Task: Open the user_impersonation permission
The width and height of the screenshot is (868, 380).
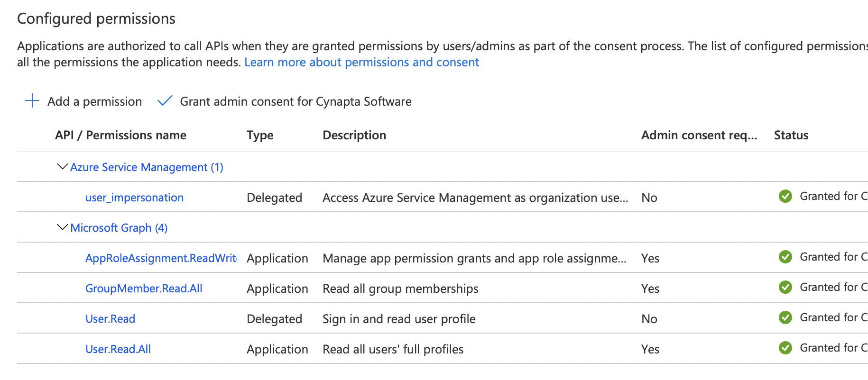Action: pyautogui.click(x=134, y=198)
